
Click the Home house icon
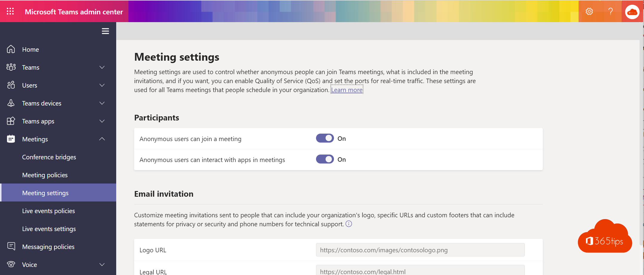coord(11,49)
